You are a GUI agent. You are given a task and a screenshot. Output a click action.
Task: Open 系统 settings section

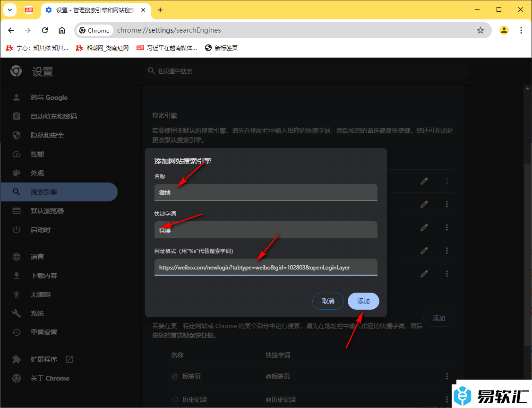click(x=60, y=313)
